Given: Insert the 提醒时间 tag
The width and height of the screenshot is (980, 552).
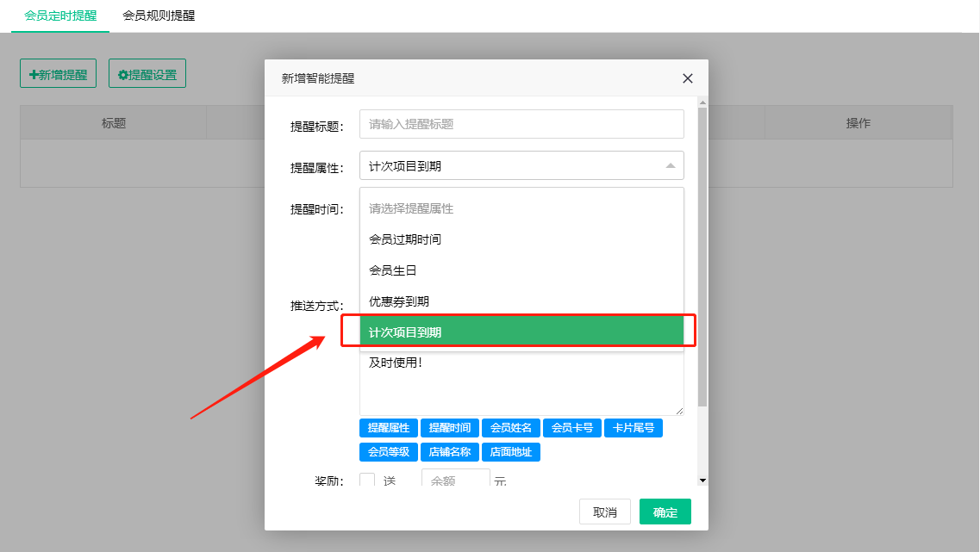Looking at the screenshot, I should pos(450,428).
